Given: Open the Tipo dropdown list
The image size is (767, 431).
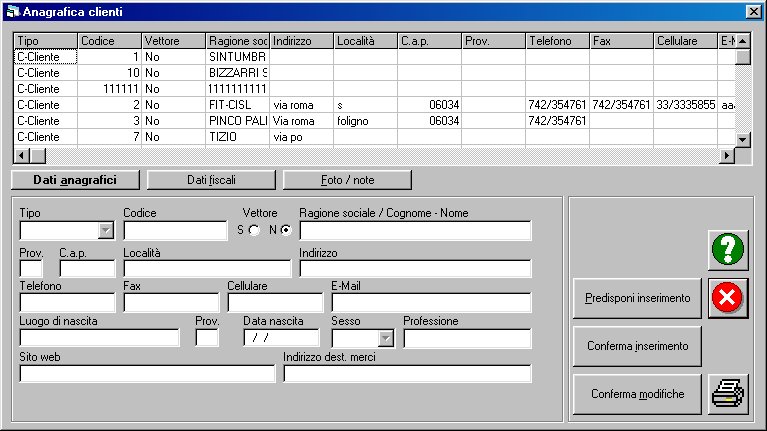Looking at the screenshot, I should tap(106, 231).
